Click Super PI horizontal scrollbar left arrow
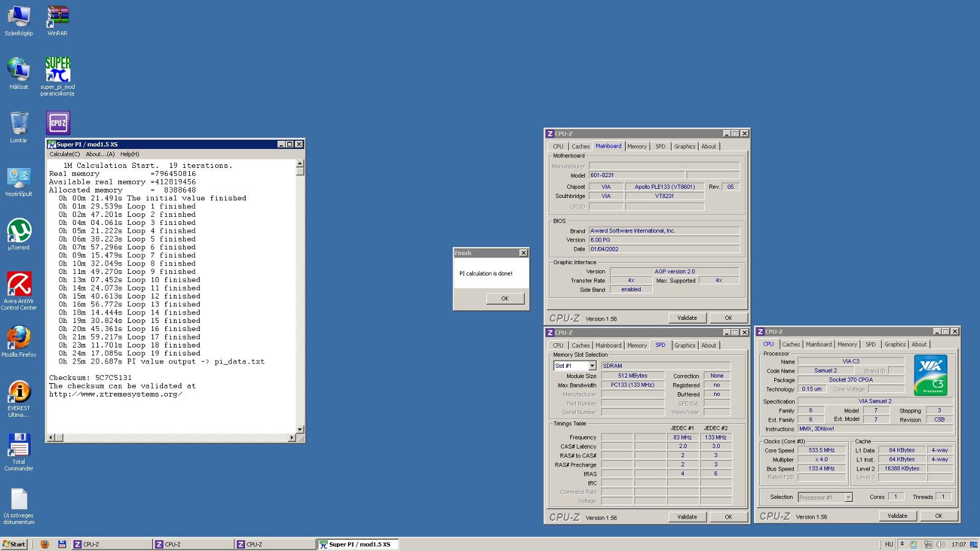Screen dimensions: 980x551 51,438
